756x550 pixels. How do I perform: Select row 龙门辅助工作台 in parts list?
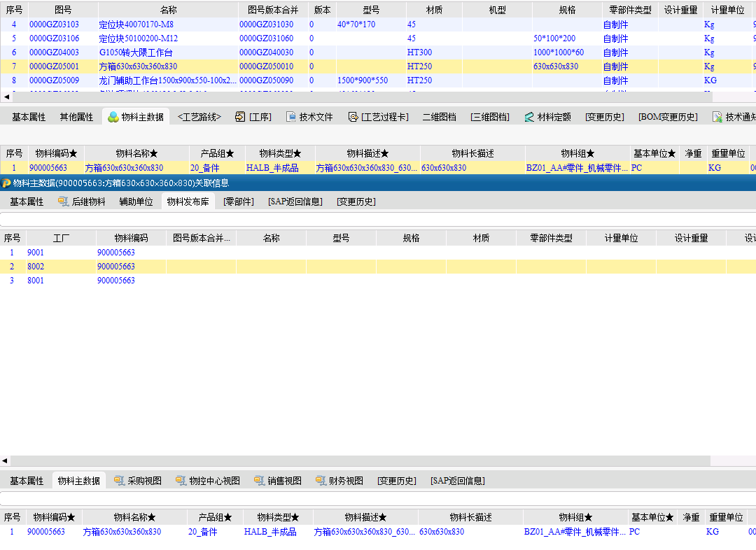pyautogui.click(x=167, y=80)
